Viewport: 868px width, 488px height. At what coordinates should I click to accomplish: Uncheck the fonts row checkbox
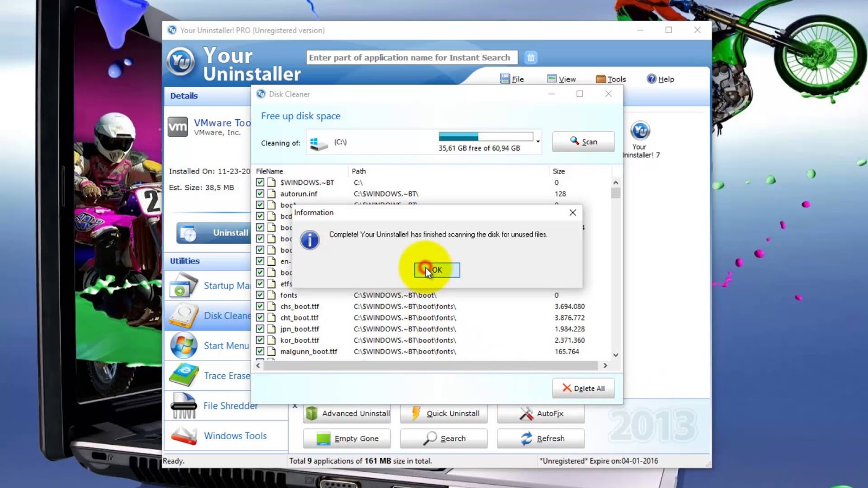pyautogui.click(x=260, y=295)
